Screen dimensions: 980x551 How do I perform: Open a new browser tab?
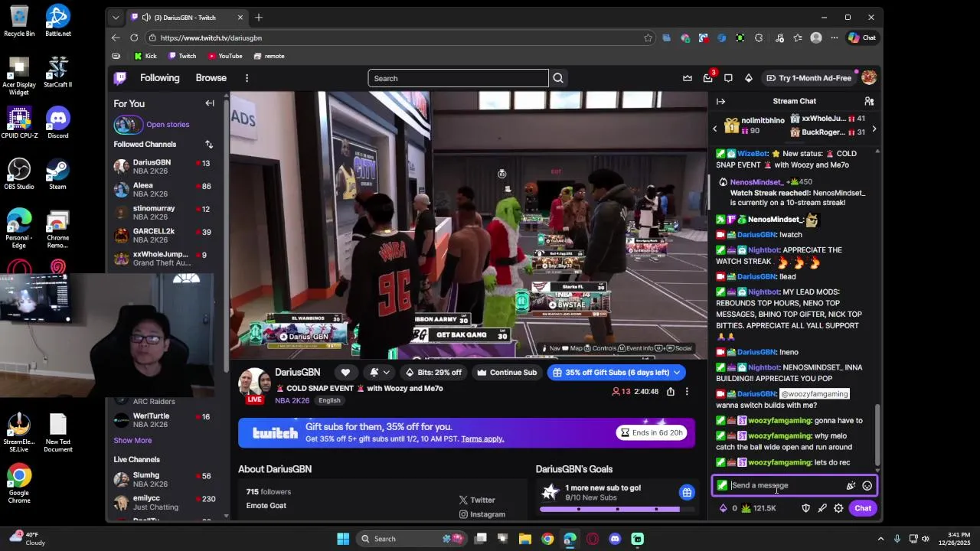point(259,18)
